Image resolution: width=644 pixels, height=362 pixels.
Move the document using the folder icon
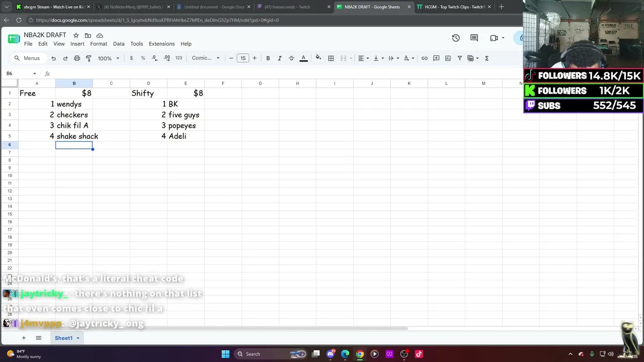click(x=88, y=35)
